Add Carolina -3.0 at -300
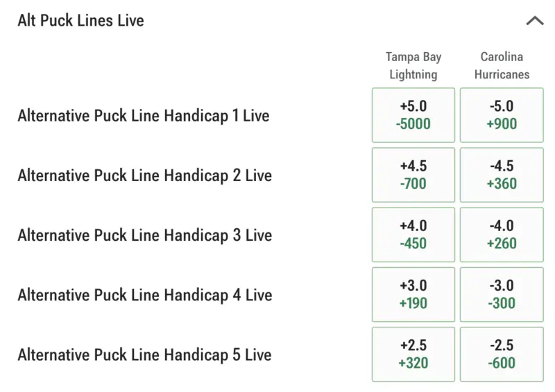This screenshot has height=392, width=555. (502, 295)
